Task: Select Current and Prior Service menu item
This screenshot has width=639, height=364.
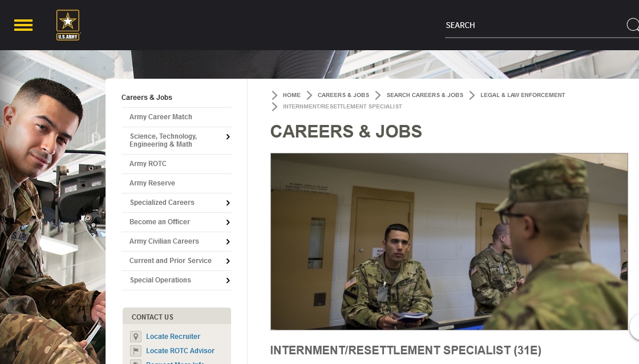Action: (171, 261)
